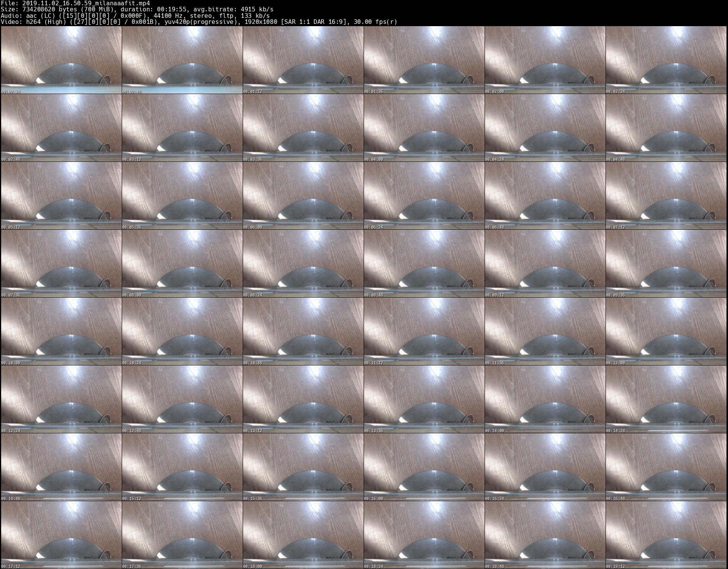
Task: Click the timestamp text 00:17:36
Action: pos(132,567)
